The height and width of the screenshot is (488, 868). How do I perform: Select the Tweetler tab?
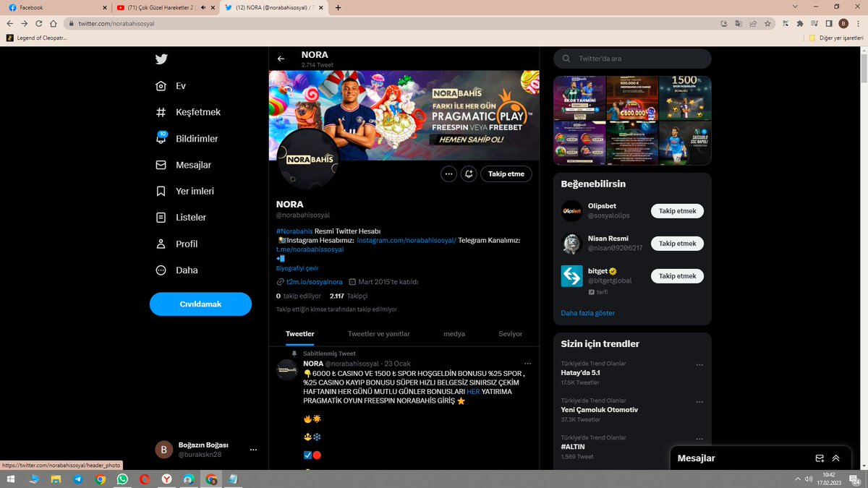300,334
